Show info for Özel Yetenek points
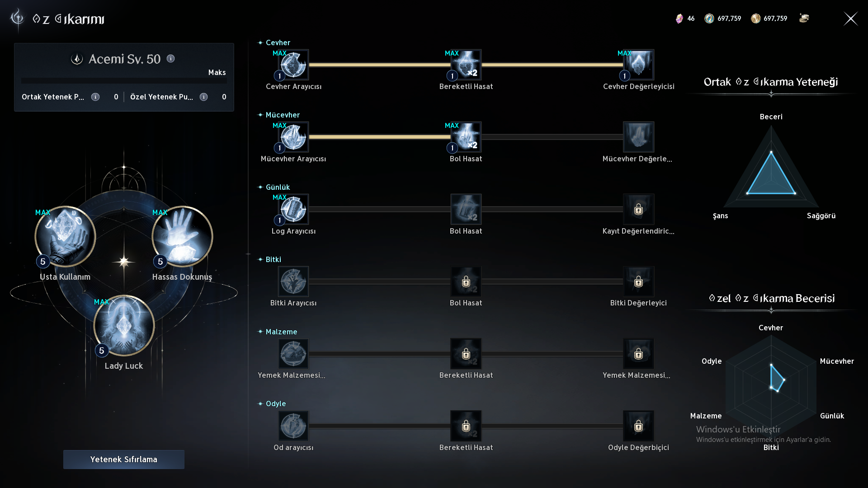This screenshot has height=488, width=868. [x=204, y=97]
